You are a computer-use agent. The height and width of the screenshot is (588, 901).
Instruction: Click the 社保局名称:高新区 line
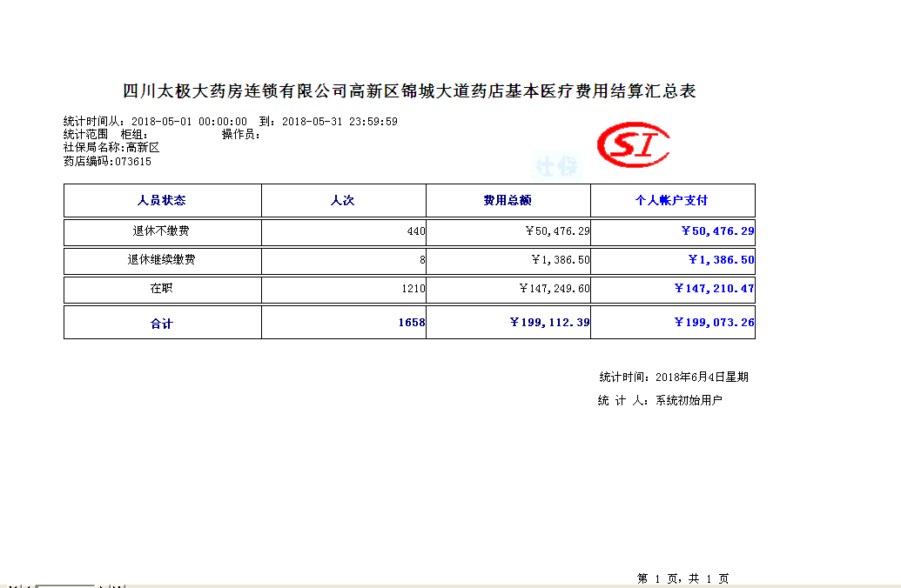[x=111, y=148]
